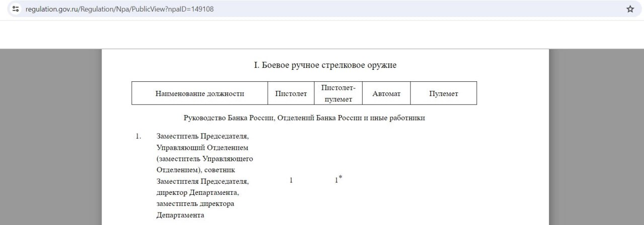Click the footnote value '1*' under Пистолет-пулемет
Screen dimensions: 644x225
(x=338, y=180)
